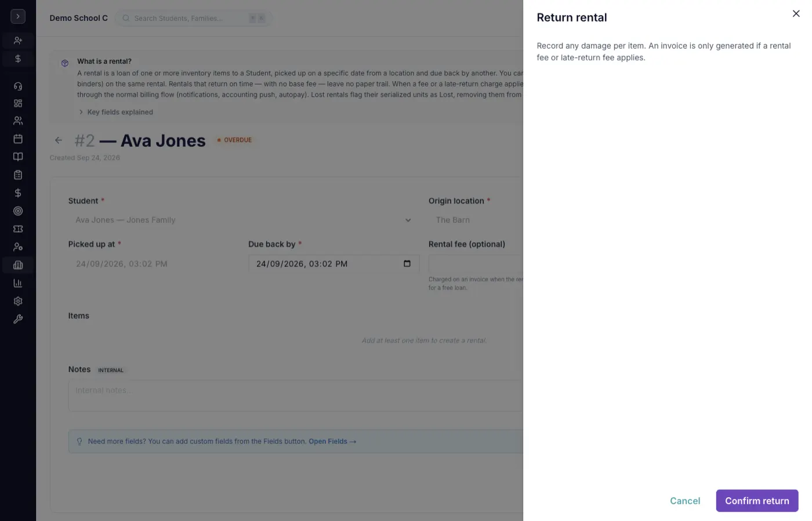Image resolution: width=812 pixels, height=521 pixels.
Task: Click Cancel in Return rental panel
Action: coord(685,501)
